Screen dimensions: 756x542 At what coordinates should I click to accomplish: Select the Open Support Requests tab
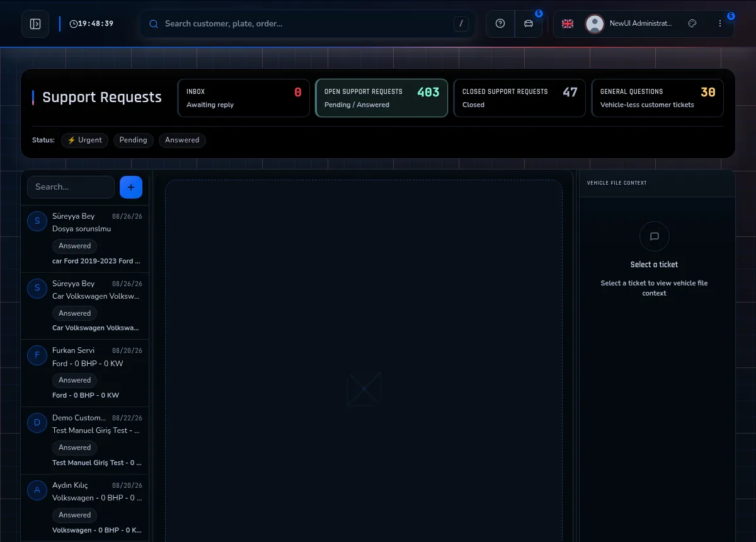coord(382,98)
